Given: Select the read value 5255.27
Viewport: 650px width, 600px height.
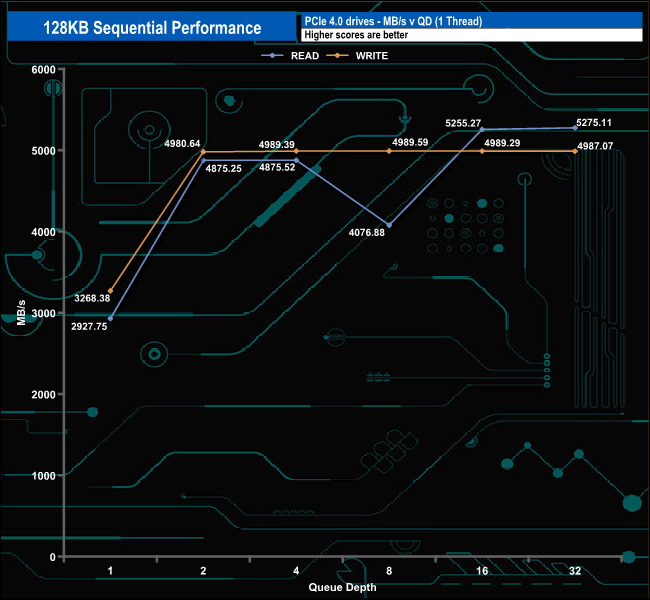Looking at the screenshot, I should pos(463,123).
